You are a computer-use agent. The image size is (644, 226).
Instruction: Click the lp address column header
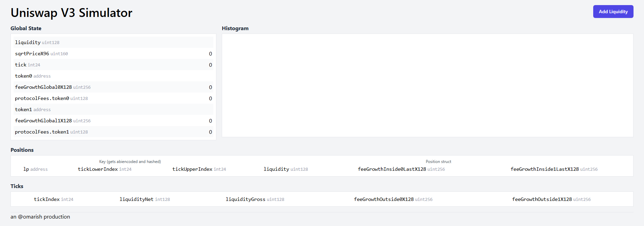[36, 169]
